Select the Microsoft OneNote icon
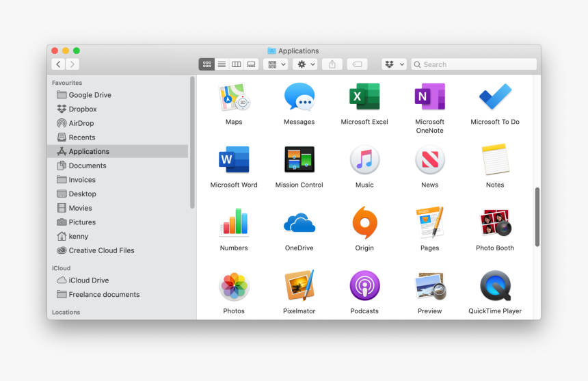 pyautogui.click(x=430, y=96)
